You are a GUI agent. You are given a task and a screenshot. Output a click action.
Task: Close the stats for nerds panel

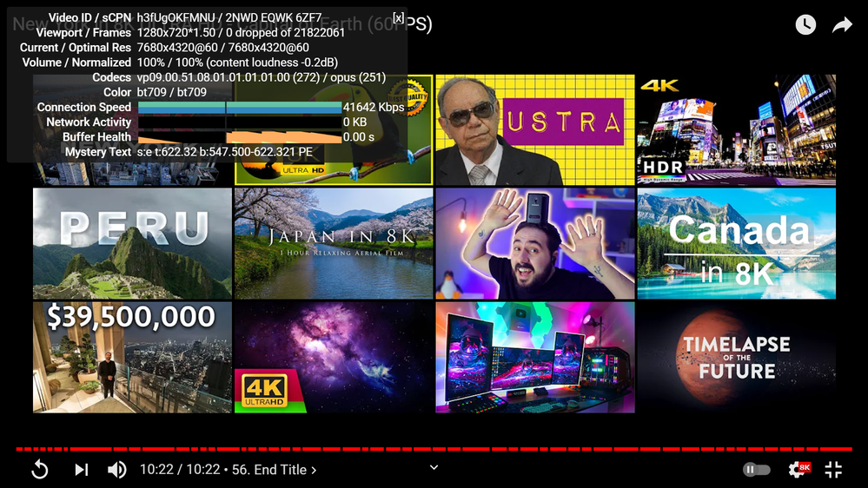(398, 17)
